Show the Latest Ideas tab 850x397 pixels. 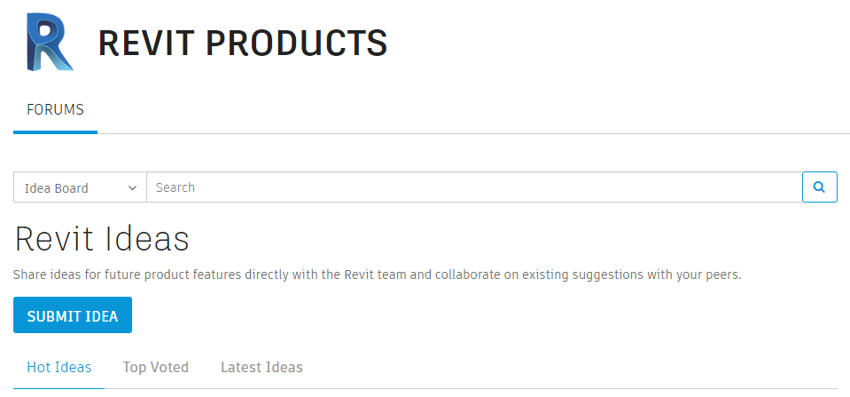coord(261,367)
